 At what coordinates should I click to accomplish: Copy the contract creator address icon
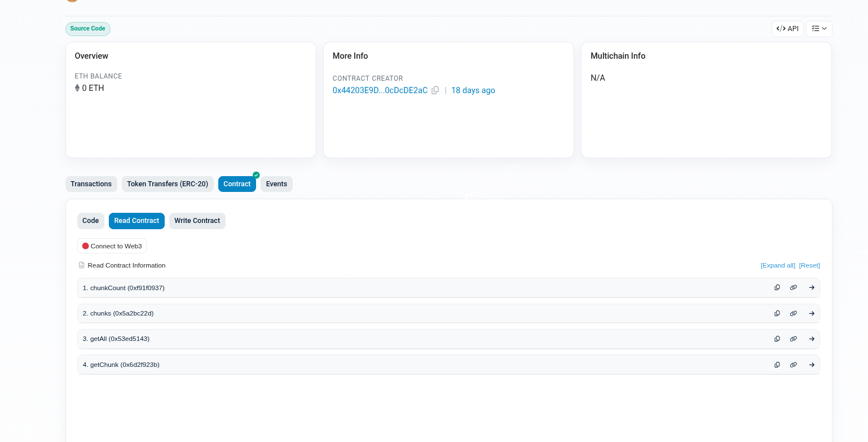pyautogui.click(x=435, y=90)
